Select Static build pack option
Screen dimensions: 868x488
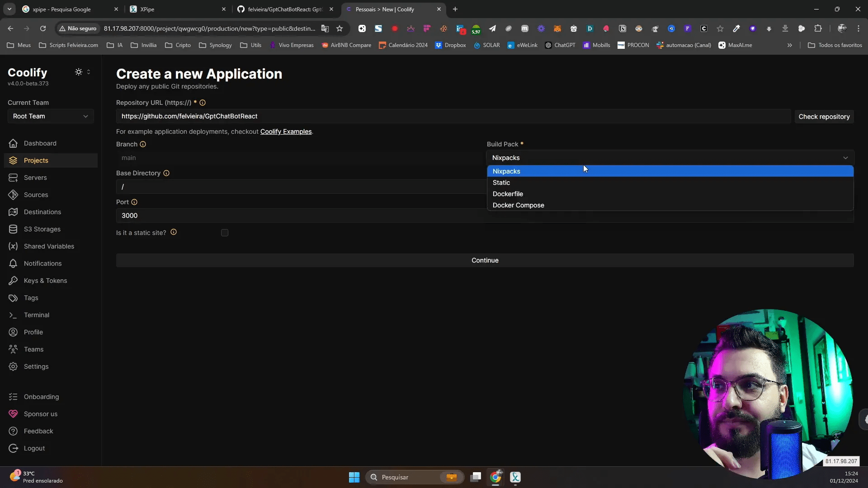click(x=670, y=183)
